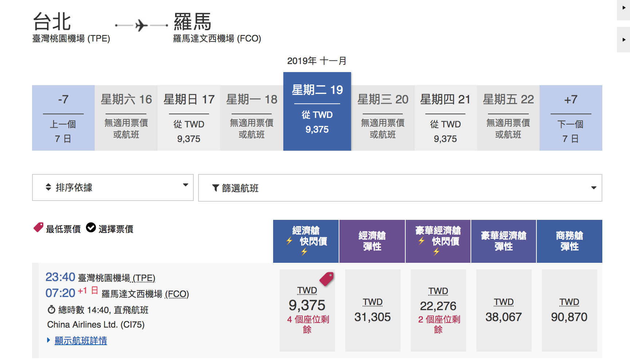Select Thursday 21 date tab
Viewport: 630px width, 364px height.
click(445, 118)
